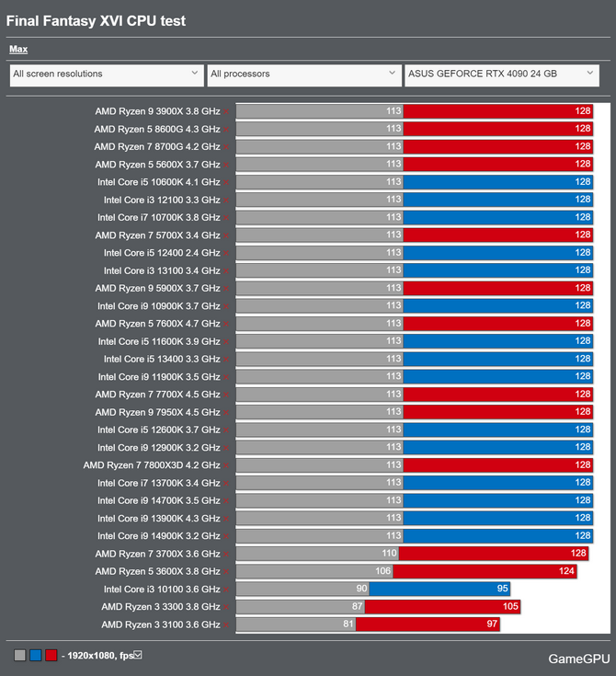
Task: Click the 106 value on Ryzen 5 3600X bar
Action: (x=382, y=571)
